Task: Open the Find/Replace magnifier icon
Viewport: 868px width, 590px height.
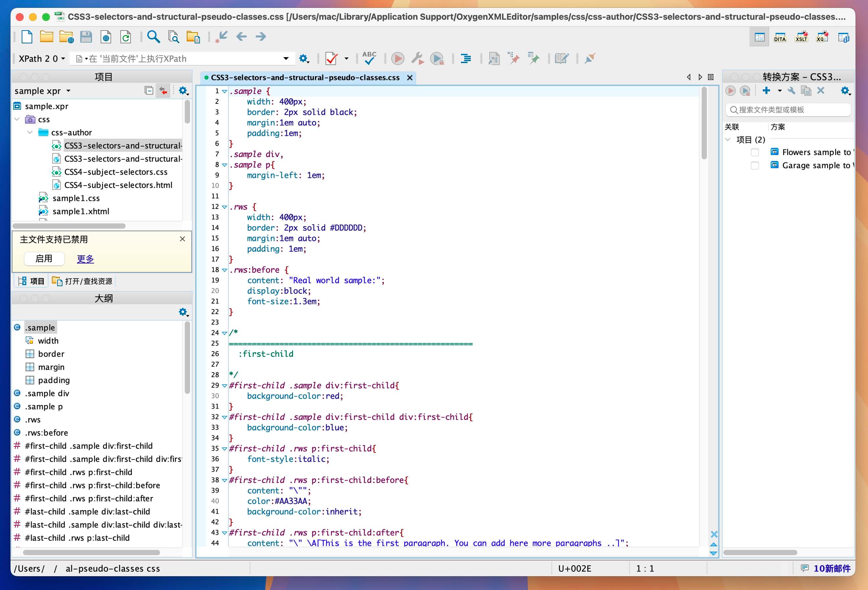Action: [x=154, y=37]
